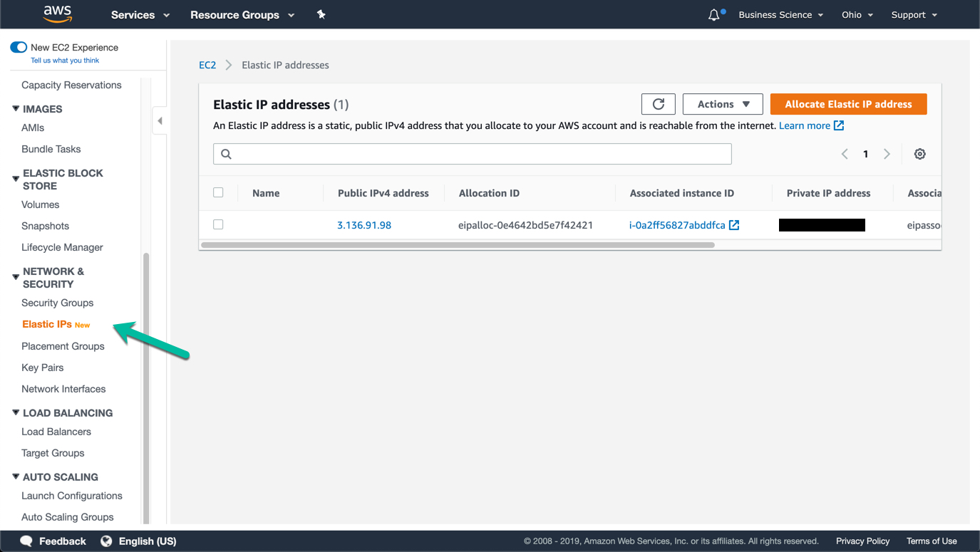Viewport: 980px width, 552px height.
Task: Click the pin shortcuts icon
Action: (321, 14)
